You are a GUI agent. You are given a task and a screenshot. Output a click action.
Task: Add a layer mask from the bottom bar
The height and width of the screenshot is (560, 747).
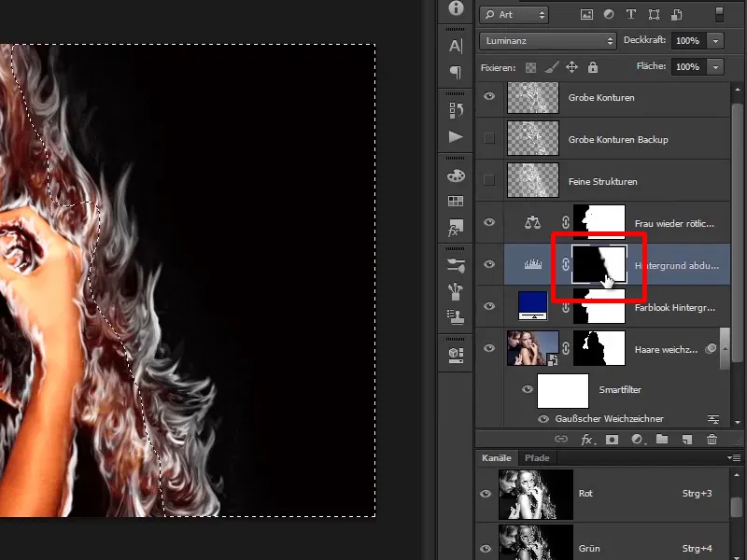point(613,439)
